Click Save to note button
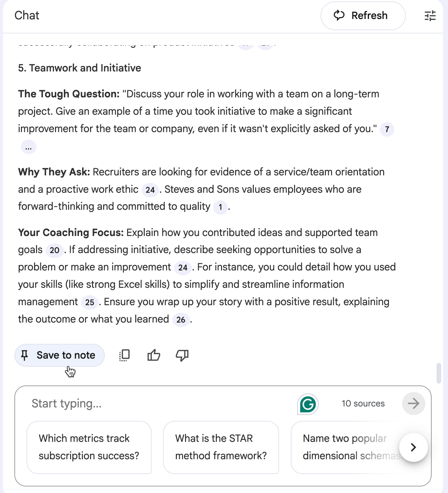Image resolution: width=448 pixels, height=493 pixels. (60, 355)
